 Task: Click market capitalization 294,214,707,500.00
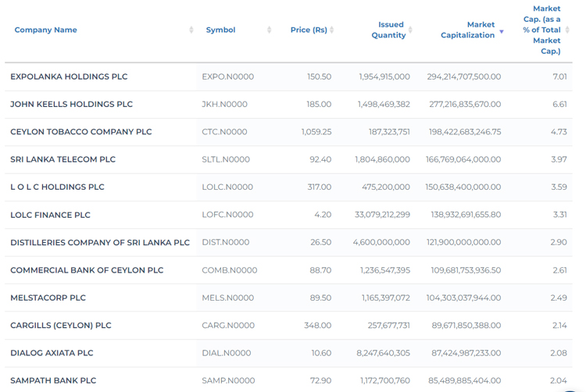[464, 77]
